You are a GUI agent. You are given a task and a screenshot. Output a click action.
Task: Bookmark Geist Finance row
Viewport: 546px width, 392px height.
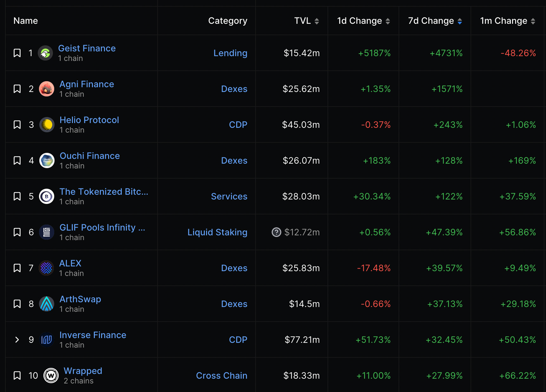click(17, 53)
